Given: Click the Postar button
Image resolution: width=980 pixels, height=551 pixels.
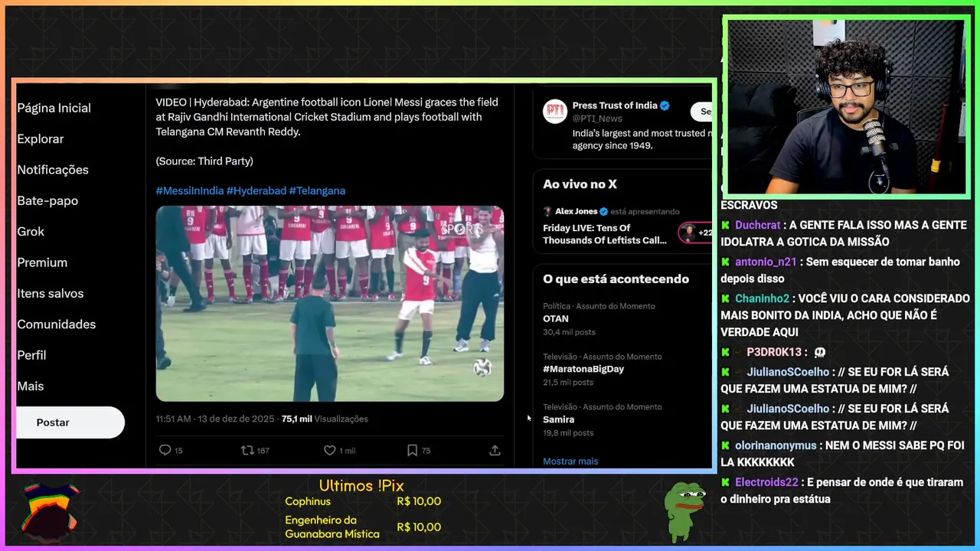Looking at the screenshot, I should [x=70, y=422].
